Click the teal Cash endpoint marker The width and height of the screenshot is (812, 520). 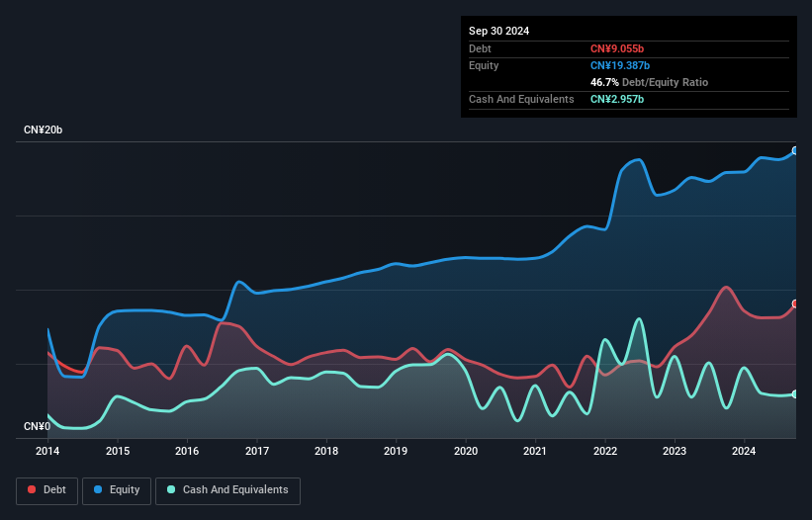point(795,394)
